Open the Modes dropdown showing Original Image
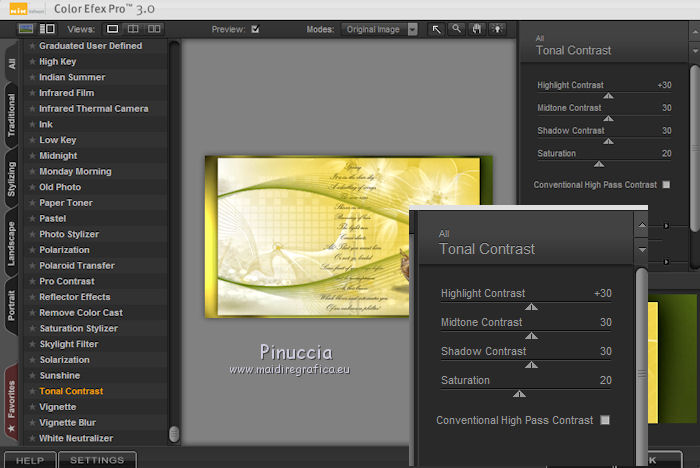This screenshot has width=700, height=468. 379,29
